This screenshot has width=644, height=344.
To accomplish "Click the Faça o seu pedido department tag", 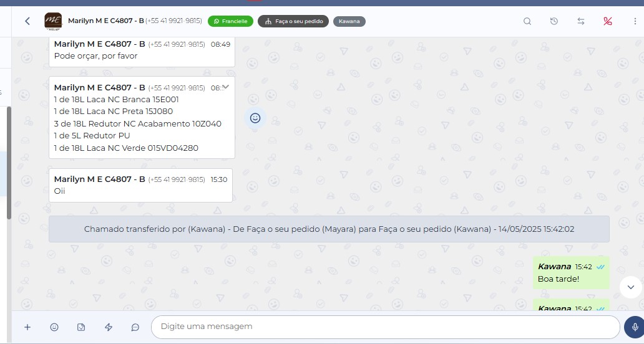I will pos(293,21).
